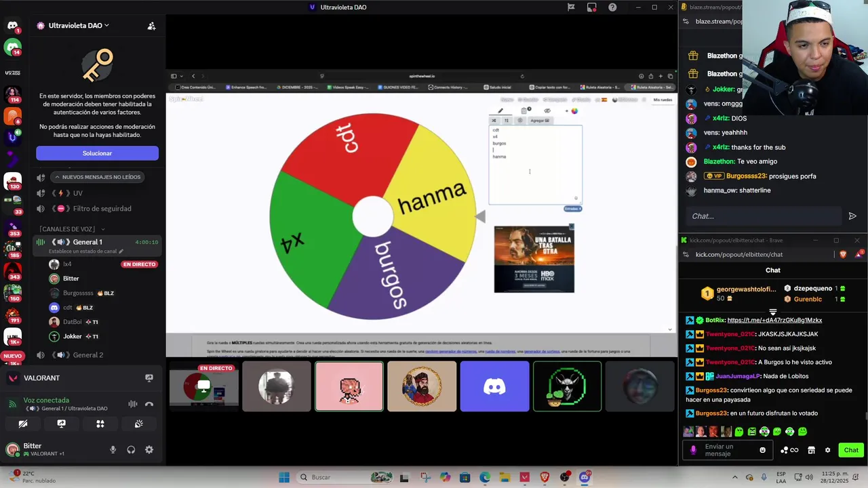The image size is (868, 488).
Task: Start screen share in voice panel
Action: [x=61, y=424]
